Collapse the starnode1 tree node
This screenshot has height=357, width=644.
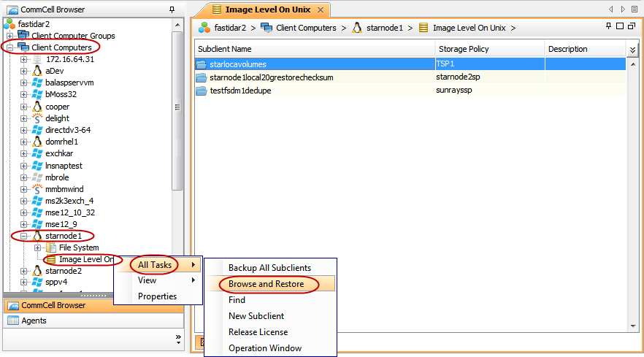click(24, 236)
